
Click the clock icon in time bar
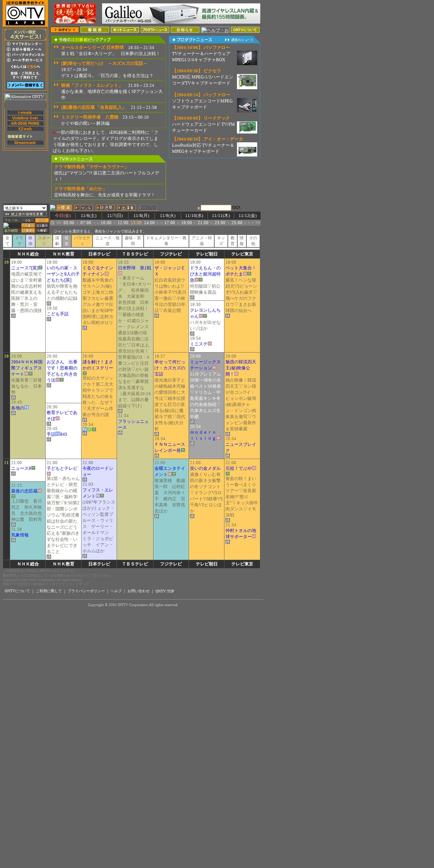[52, 223]
